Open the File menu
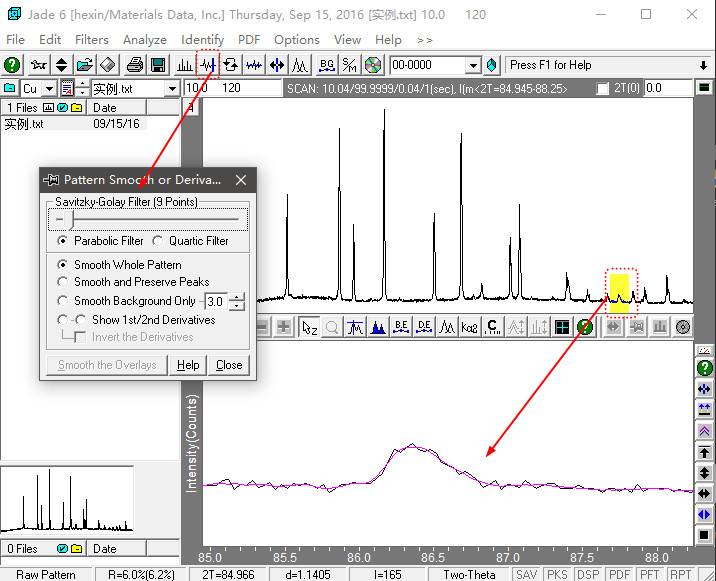 click(x=16, y=40)
